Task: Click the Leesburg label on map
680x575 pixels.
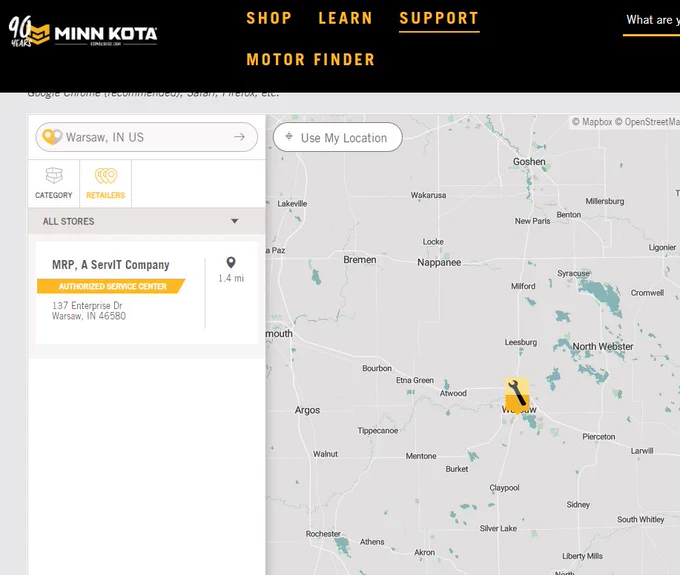Action: click(x=520, y=342)
